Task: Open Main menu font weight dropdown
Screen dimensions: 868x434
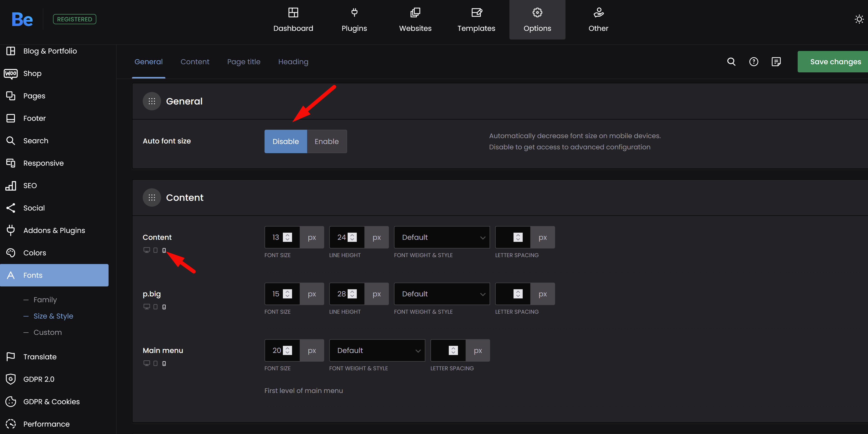Action: click(377, 350)
